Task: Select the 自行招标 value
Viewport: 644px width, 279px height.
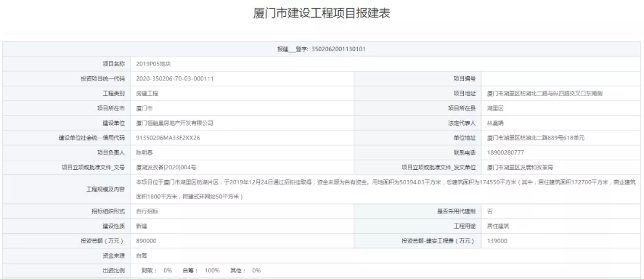Action: [147, 211]
